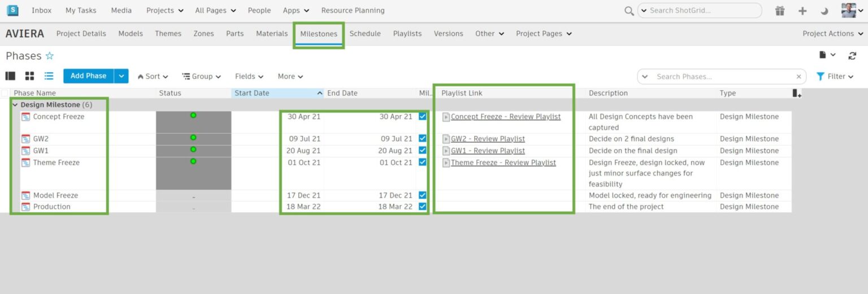Toggle the dark mode moon icon
The width and height of the screenshot is (868, 294).
(x=824, y=11)
